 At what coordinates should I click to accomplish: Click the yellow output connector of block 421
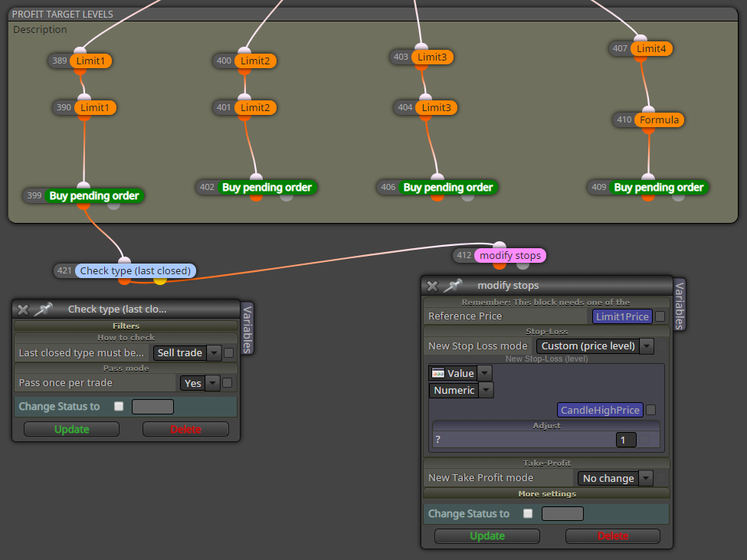point(160,280)
